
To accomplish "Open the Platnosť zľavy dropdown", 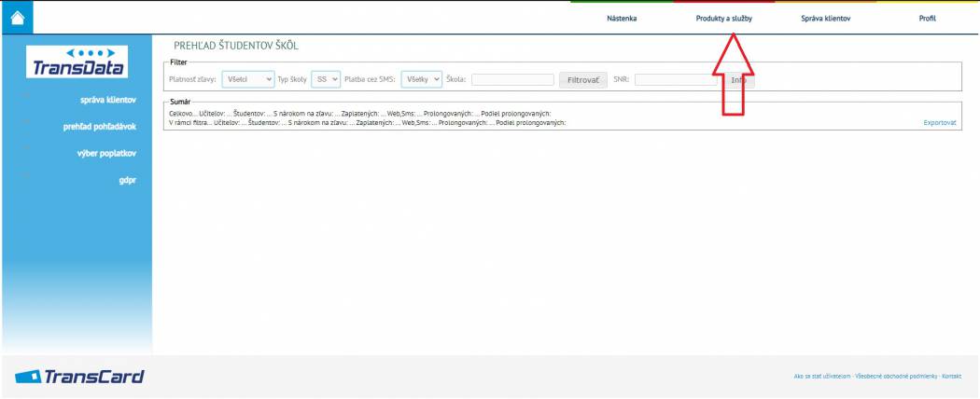I will (x=248, y=80).
